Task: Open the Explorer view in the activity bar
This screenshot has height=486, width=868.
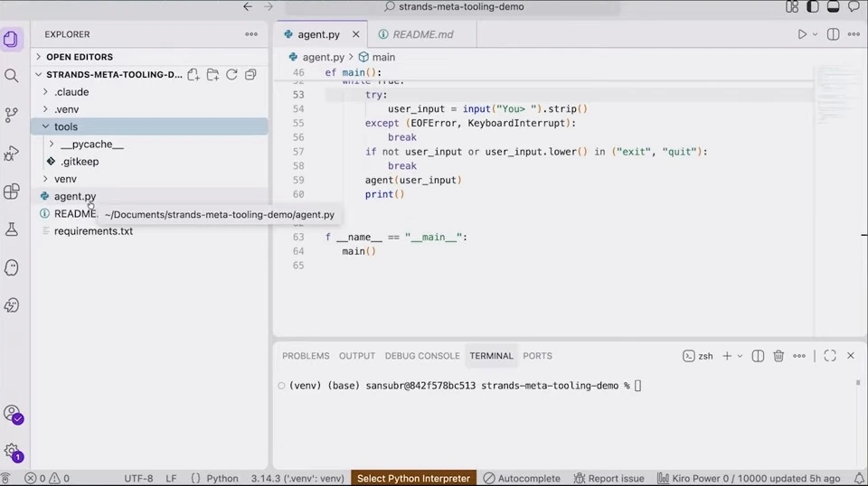Action: pyautogui.click(x=11, y=39)
